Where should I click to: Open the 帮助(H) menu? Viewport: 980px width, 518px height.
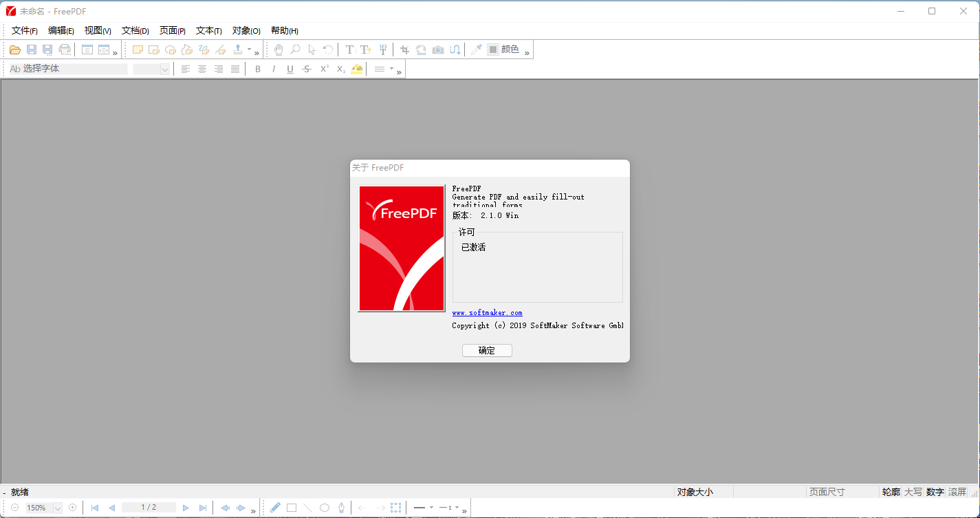click(285, 31)
